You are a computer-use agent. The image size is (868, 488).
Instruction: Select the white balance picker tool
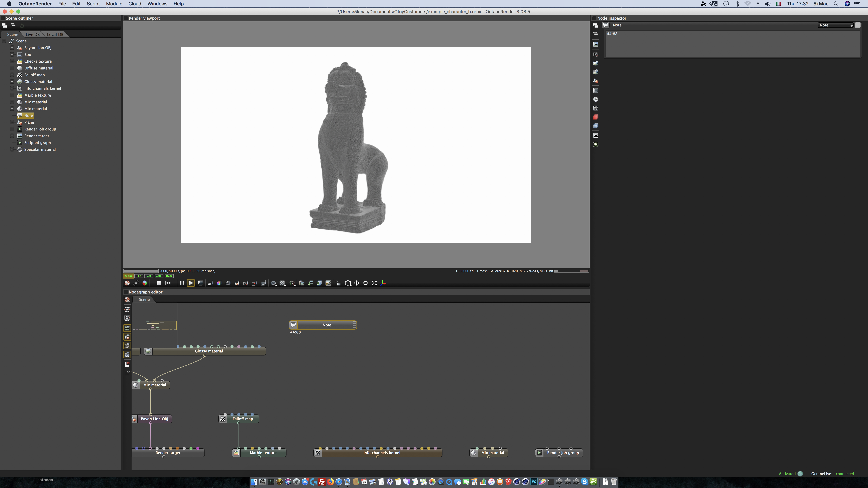[x=219, y=283]
